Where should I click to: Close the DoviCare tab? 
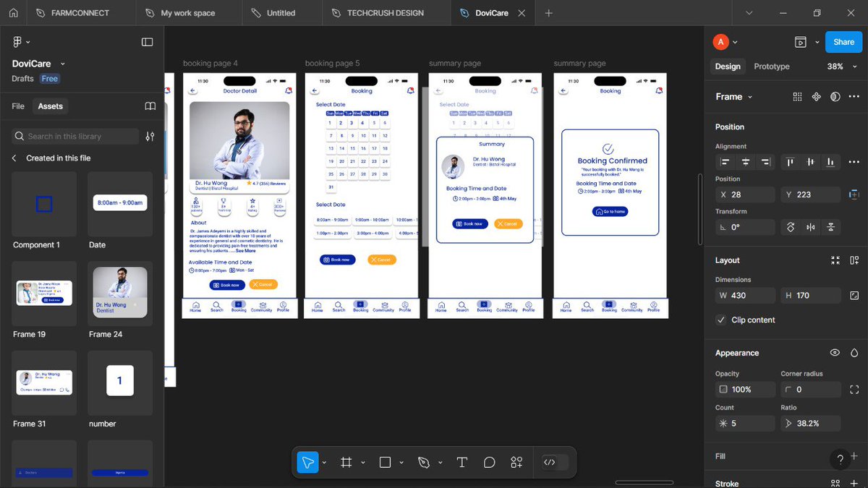pyautogui.click(x=522, y=13)
